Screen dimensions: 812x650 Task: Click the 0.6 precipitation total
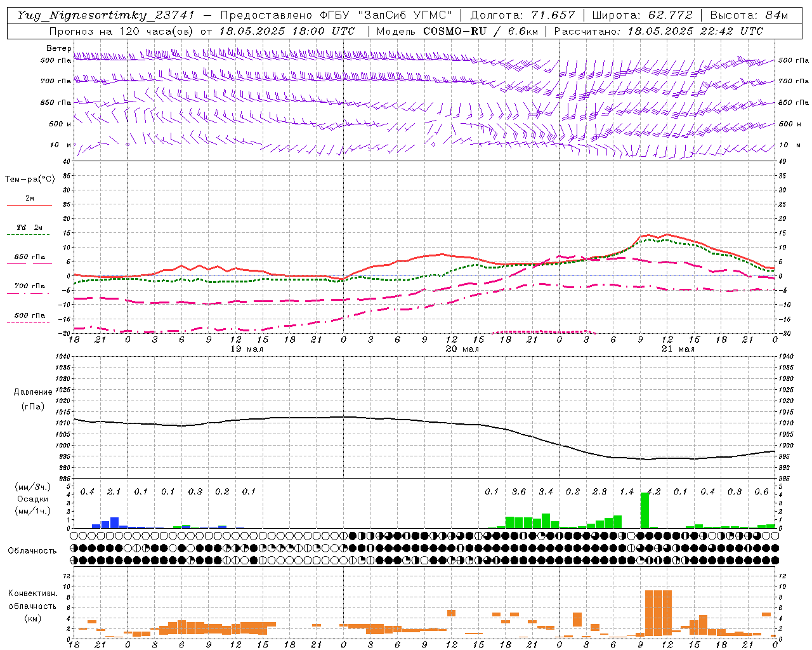762,491
